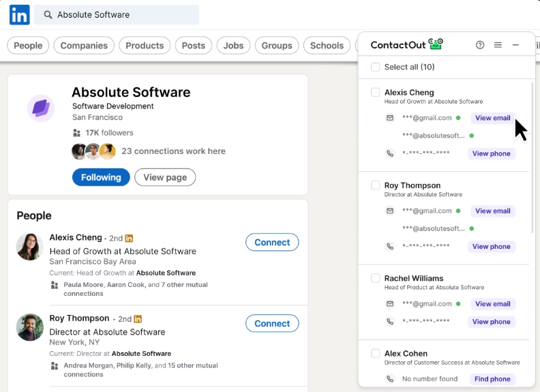Check the Alexis Cheng checkbox in ContactOut
Screen dimensions: 540x392
click(376, 92)
